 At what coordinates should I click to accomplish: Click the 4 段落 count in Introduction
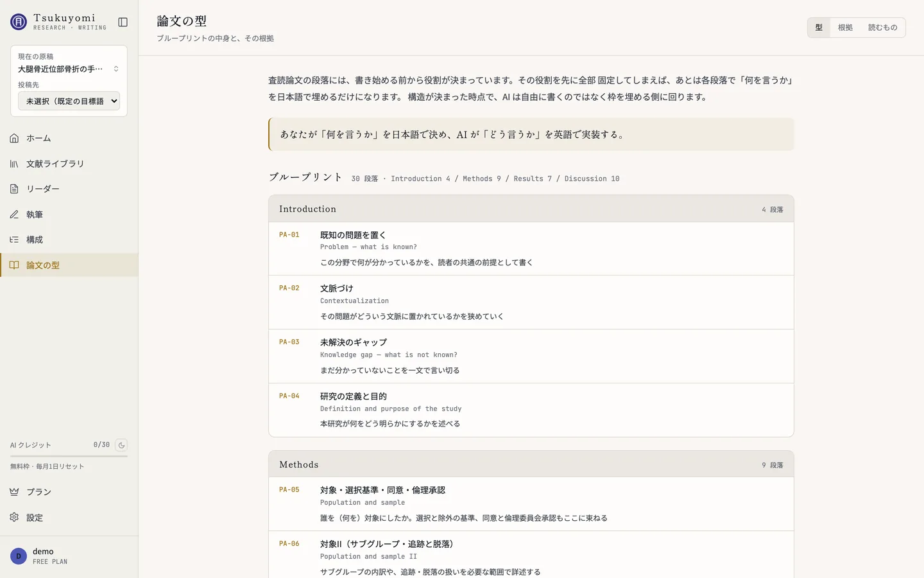[x=773, y=209]
